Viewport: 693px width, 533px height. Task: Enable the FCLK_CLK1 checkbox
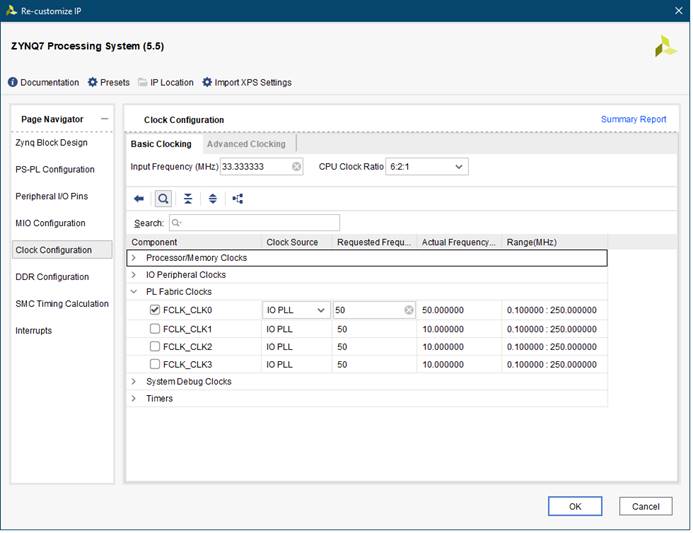[x=155, y=329]
